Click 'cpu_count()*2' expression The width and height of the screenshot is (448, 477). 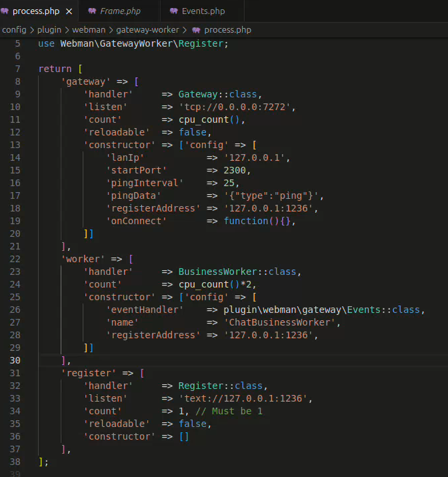pos(215,284)
